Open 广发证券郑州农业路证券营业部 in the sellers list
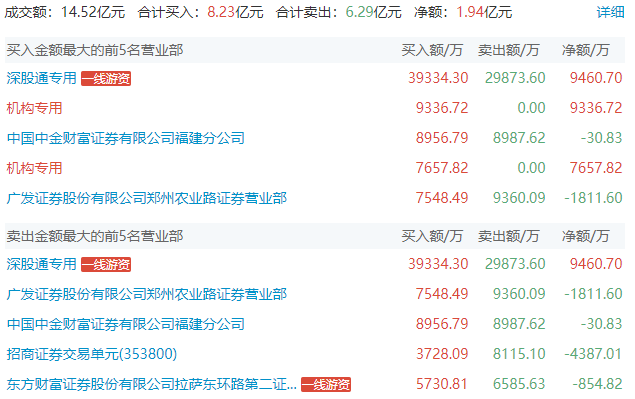 pos(147,294)
